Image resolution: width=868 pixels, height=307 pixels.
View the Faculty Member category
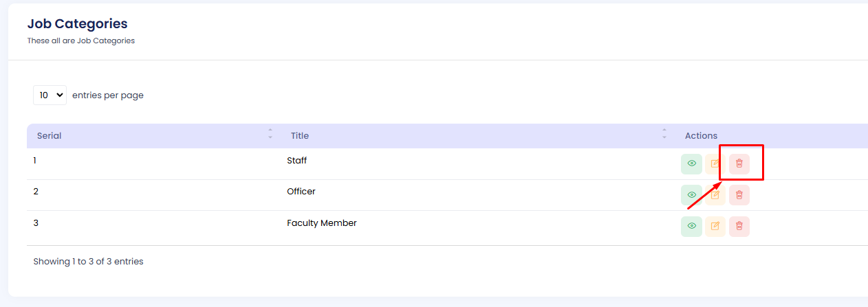click(691, 227)
